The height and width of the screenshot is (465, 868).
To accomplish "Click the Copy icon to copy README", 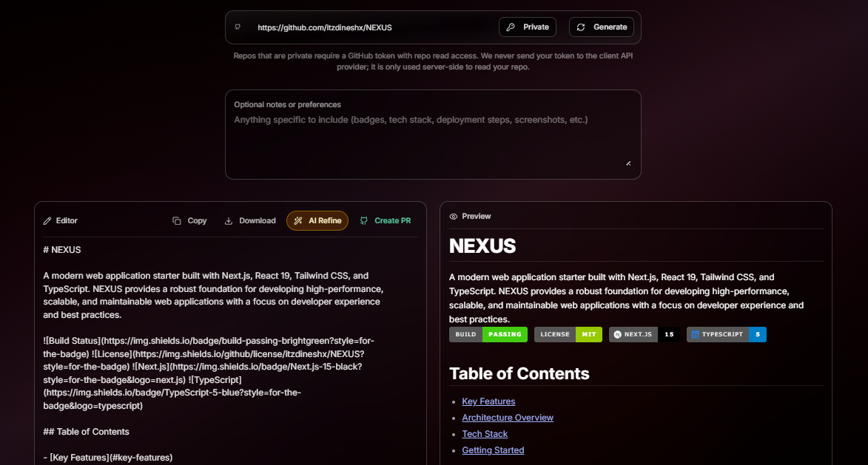I will (177, 220).
